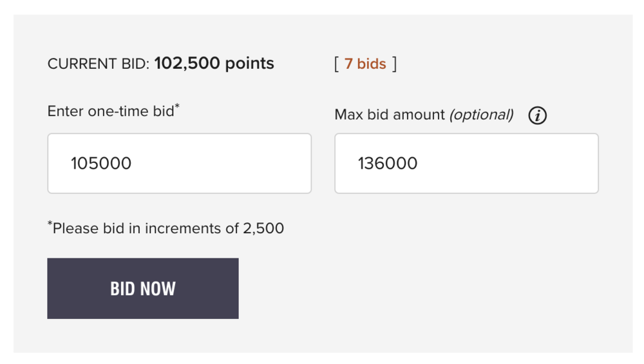This screenshot has width=644, height=364.
Task: Click the opening bracket before '7 bids'
Action: [x=336, y=64]
